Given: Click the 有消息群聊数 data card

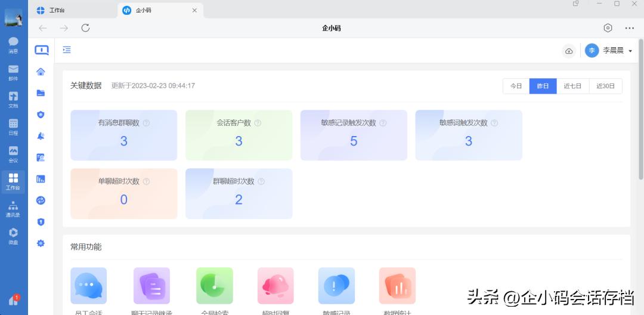Looking at the screenshot, I should [x=123, y=135].
